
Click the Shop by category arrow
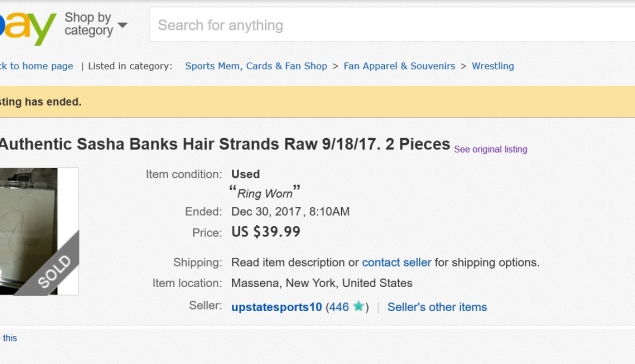(122, 25)
